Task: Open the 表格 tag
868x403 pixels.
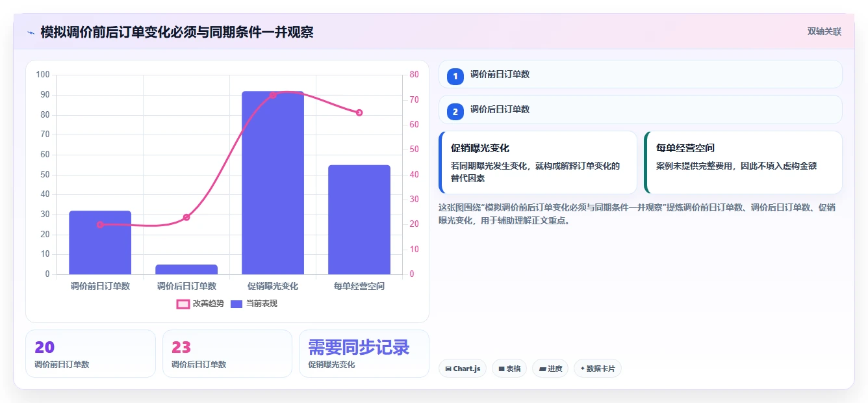Action: 509,369
